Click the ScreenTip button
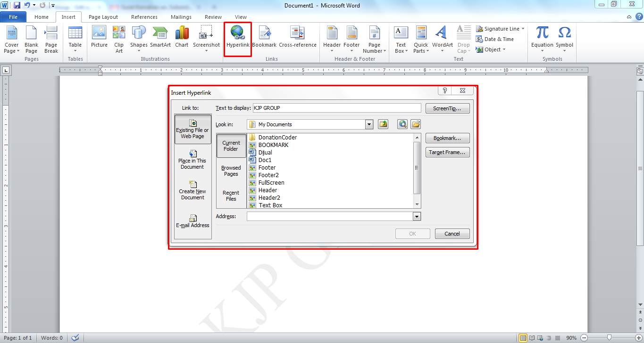This screenshot has height=343, width=644. tap(447, 108)
